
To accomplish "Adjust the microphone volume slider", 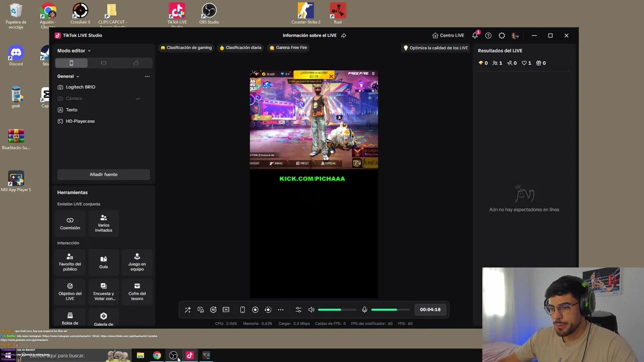I will [391, 310].
